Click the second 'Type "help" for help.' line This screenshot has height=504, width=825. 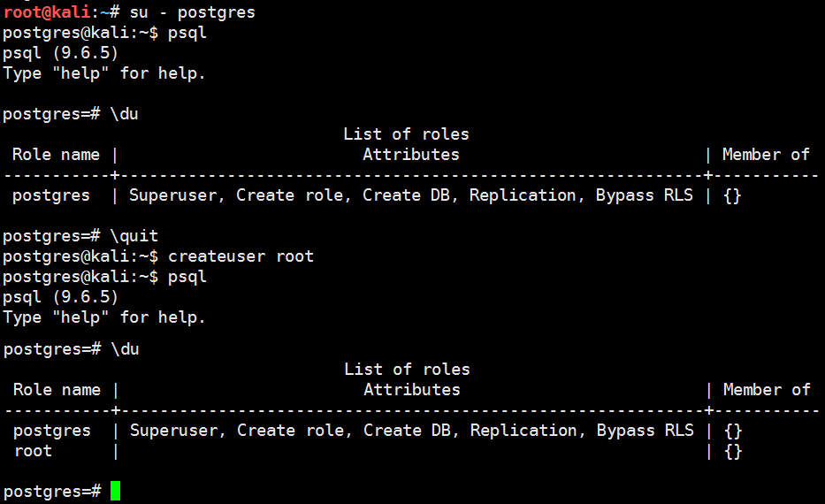(x=104, y=317)
